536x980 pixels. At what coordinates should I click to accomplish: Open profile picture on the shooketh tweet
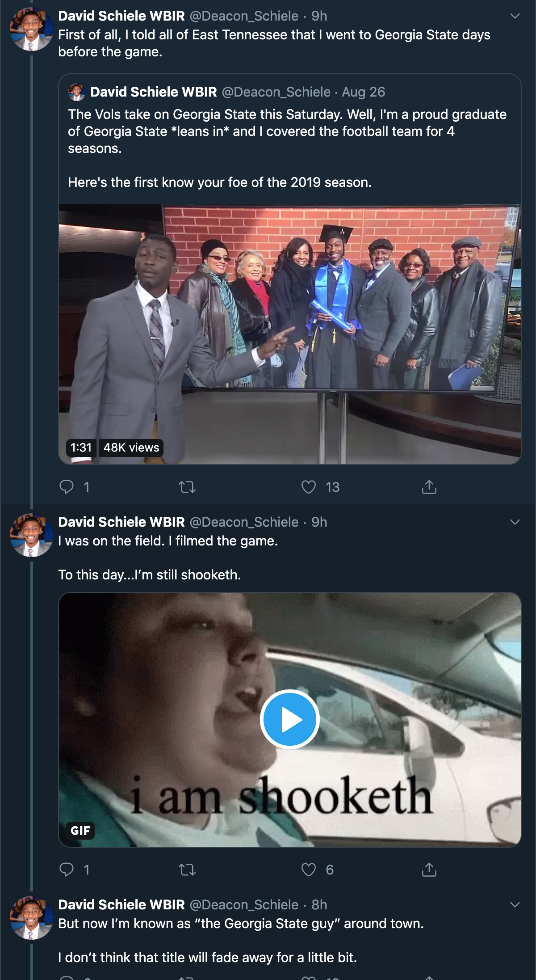coord(31,535)
